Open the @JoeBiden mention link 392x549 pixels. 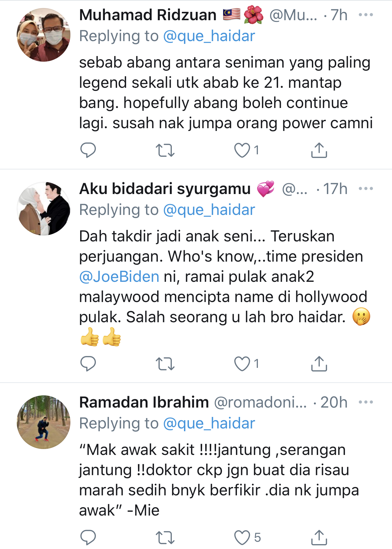[x=119, y=277]
